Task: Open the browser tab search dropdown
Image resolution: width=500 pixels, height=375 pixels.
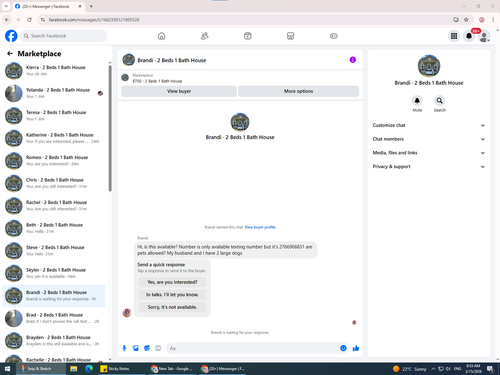Action: (x=6, y=6)
